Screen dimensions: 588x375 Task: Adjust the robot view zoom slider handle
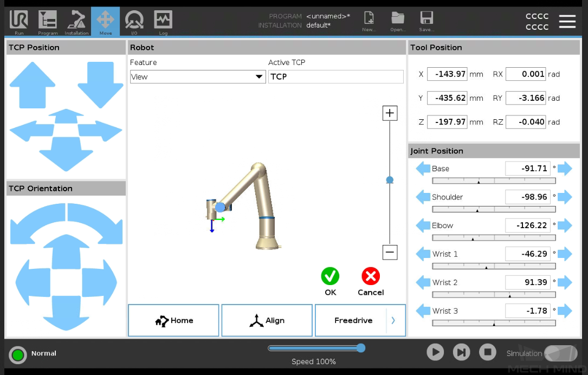coord(390,180)
